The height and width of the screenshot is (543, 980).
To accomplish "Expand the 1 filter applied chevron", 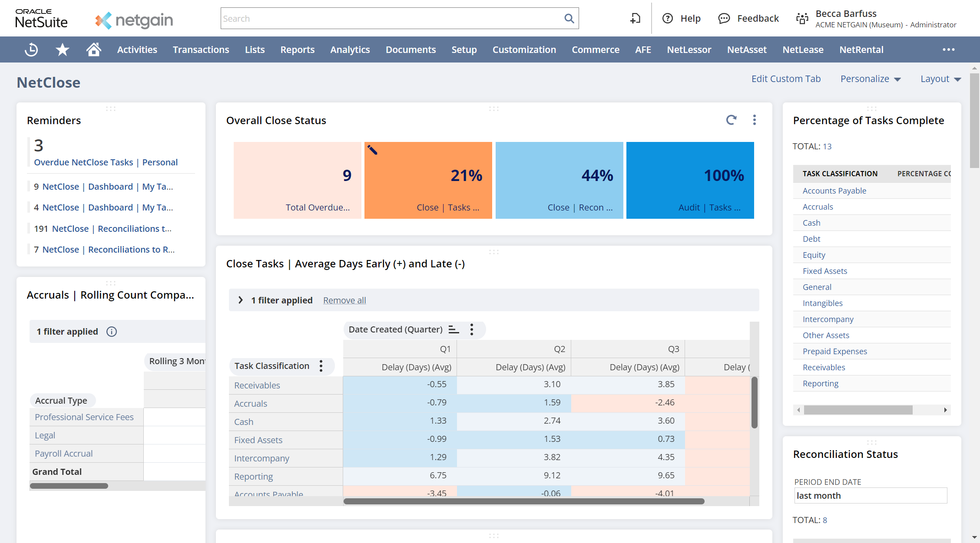I will coord(240,300).
